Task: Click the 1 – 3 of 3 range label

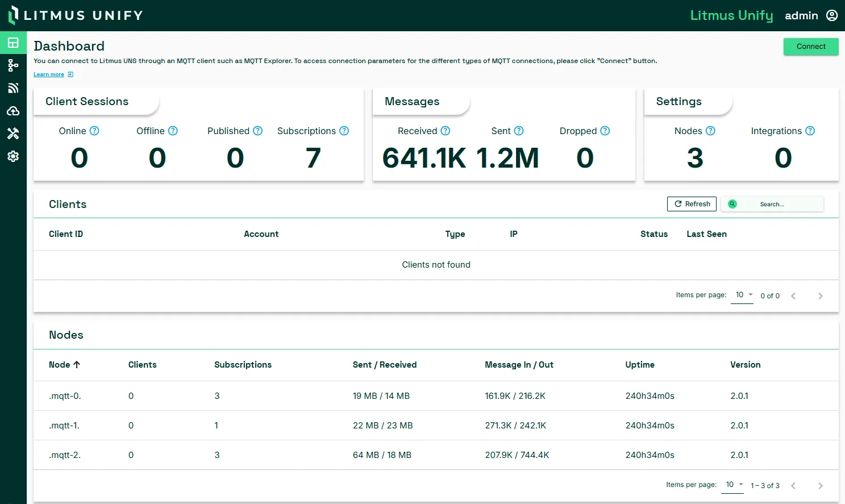Action: pos(765,486)
